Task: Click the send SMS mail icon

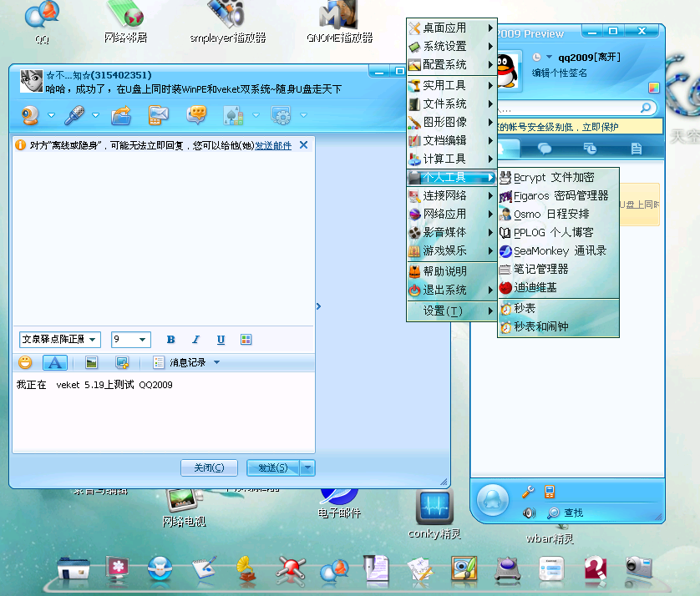Action: (158, 115)
